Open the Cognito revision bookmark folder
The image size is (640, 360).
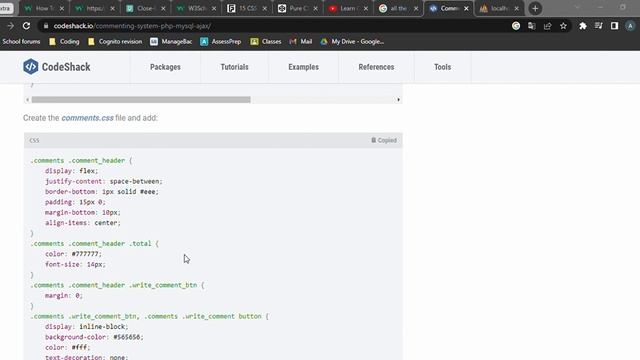pyautogui.click(x=115, y=41)
